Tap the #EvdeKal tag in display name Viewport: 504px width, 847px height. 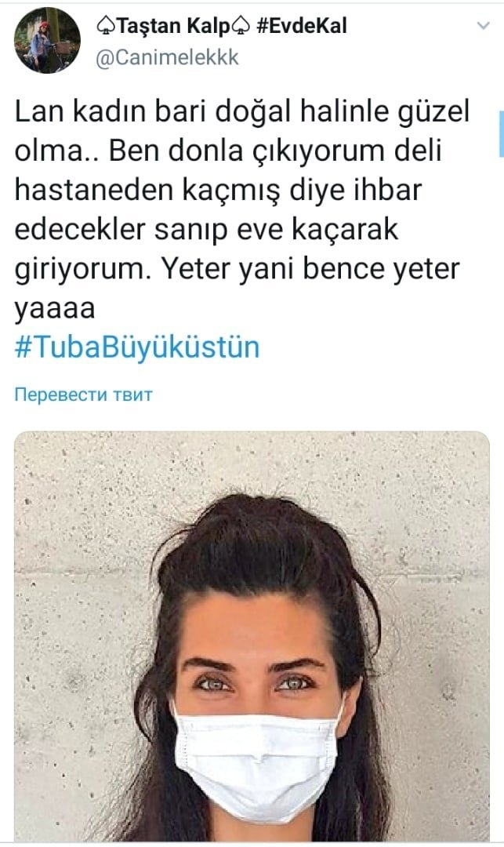click(x=302, y=25)
